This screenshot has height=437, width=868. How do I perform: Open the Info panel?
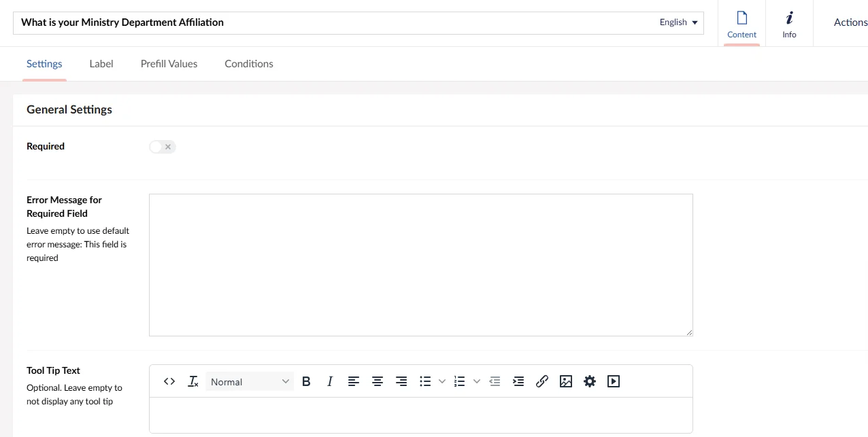[789, 24]
